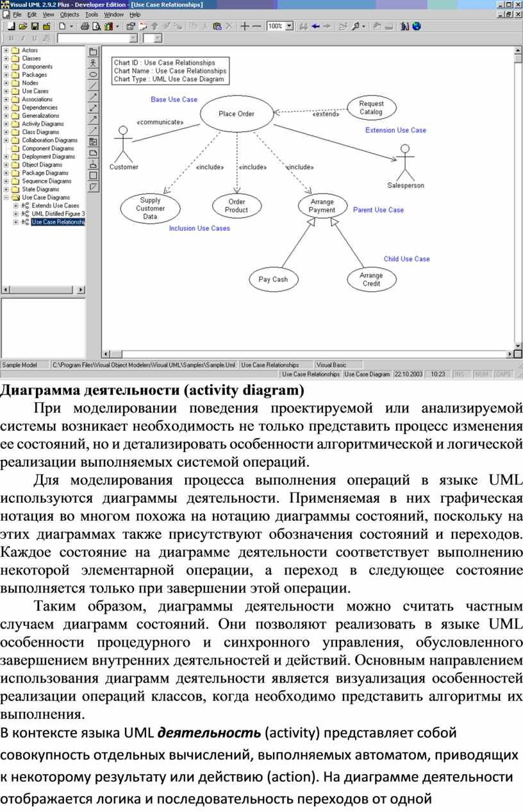Viewport: 523px width, 812px height.
Task: Click the Place Order use case ellipse
Action: pyautogui.click(x=237, y=114)
